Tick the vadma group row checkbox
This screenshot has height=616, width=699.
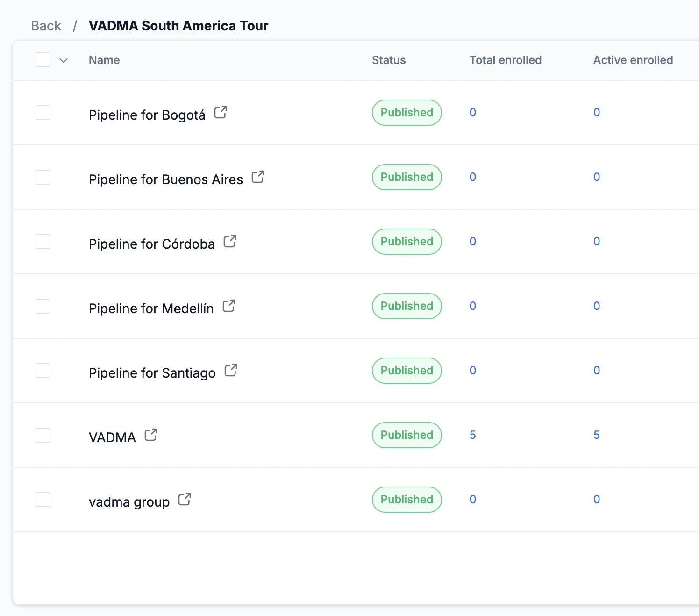pos(43,500)
